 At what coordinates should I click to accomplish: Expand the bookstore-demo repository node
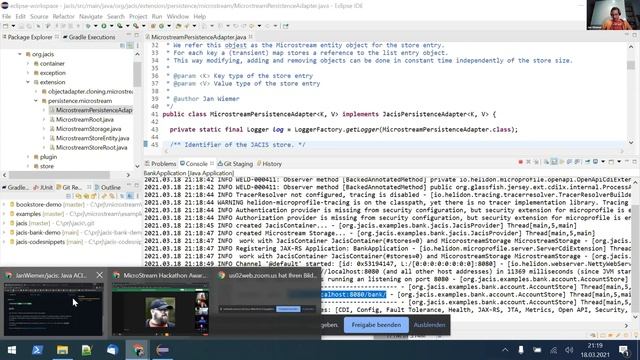(4, 204)
